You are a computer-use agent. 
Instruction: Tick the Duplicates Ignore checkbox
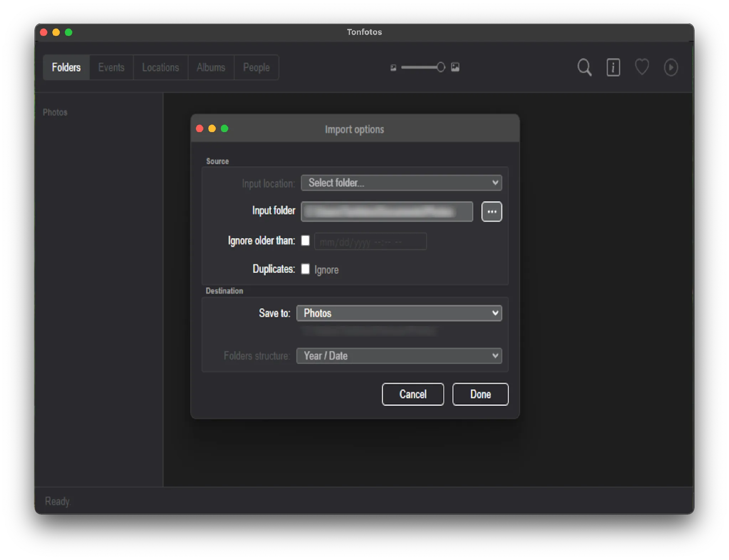(305, 269)
